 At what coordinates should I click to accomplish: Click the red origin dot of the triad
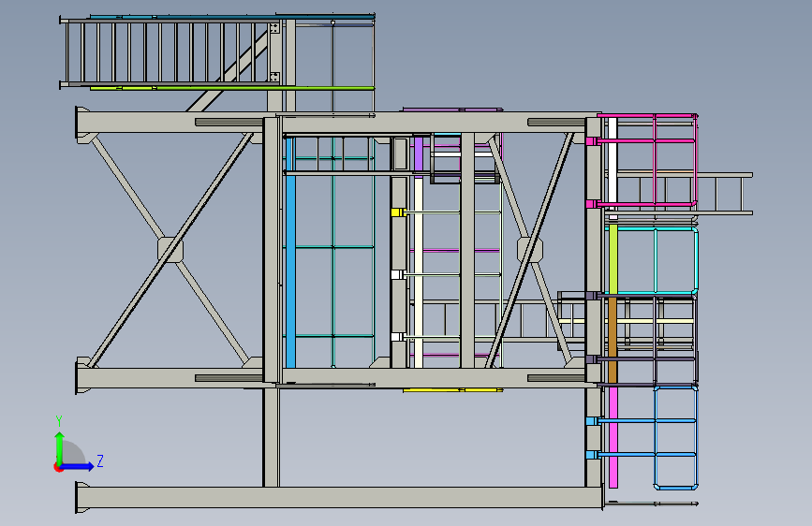pyautogui.click(x=58, y=467)
